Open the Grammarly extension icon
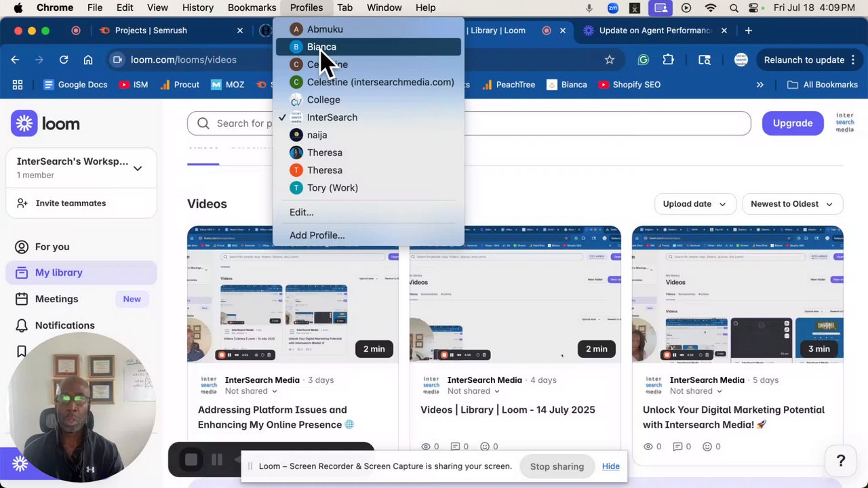Image resolution: width=868 pixels, height=488 pixels. coord(644,60)
